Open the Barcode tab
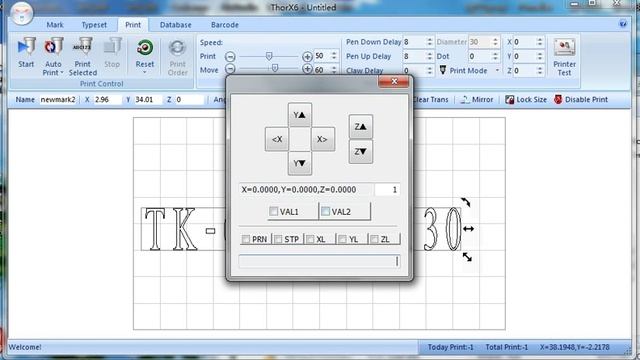640x360 pixels. (224, 25)
